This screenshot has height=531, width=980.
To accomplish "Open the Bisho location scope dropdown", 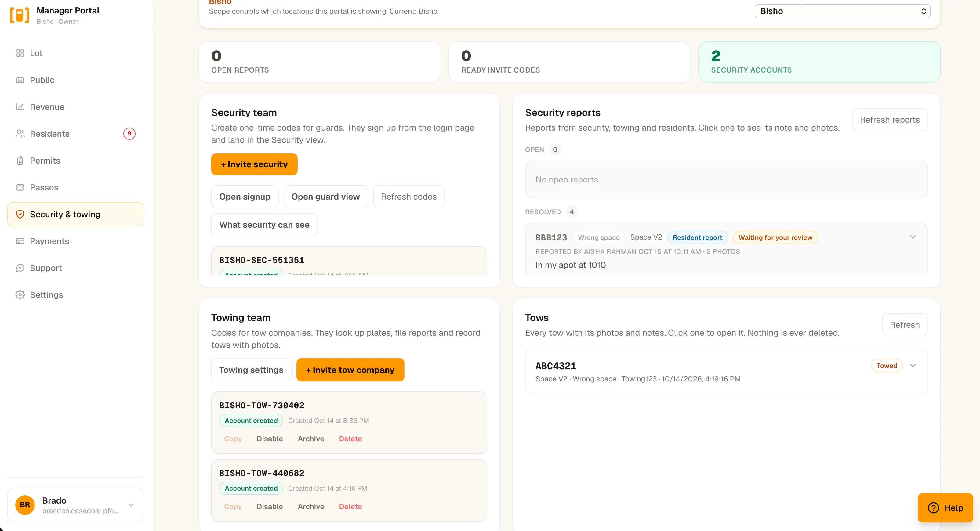I will click(x=842, y=11).
